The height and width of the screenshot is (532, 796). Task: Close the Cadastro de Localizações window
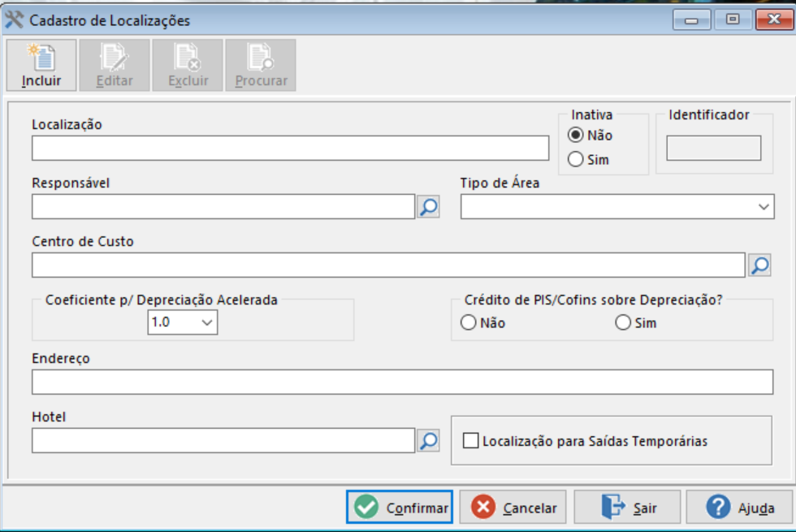click(774, 19)
